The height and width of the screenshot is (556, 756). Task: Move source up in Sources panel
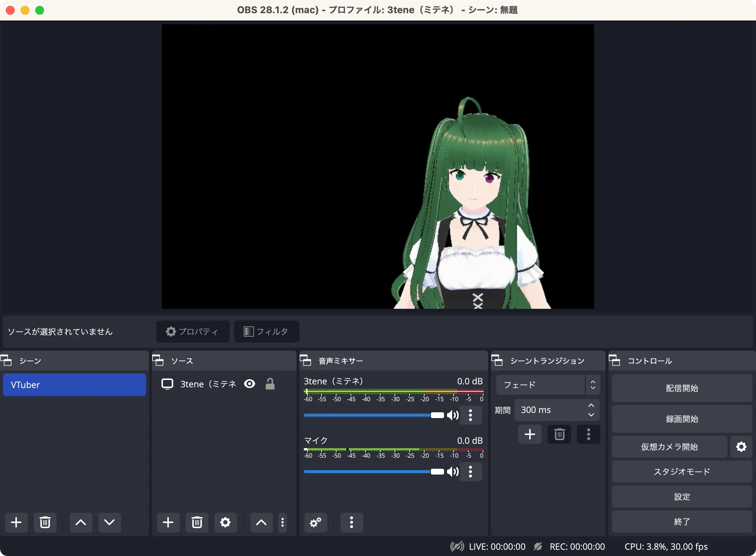tap(261, 522)
